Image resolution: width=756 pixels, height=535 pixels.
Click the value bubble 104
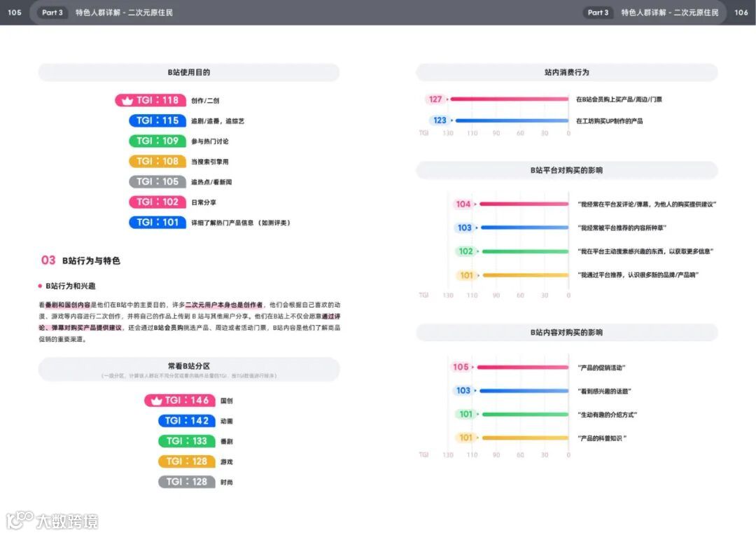click(x=463, y=204)
